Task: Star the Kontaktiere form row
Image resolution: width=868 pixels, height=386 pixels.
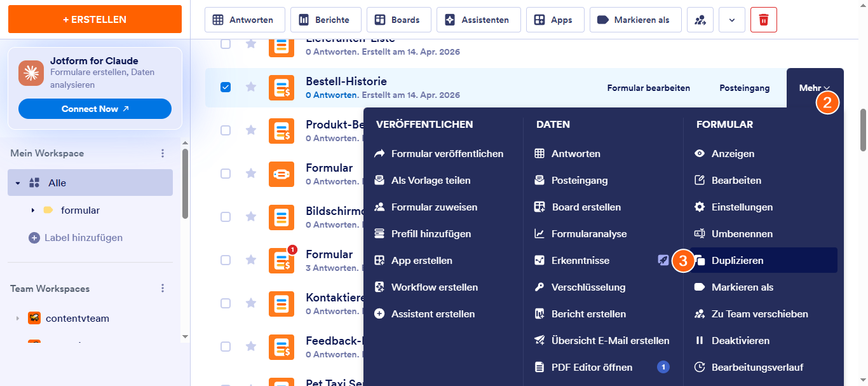Action: pyautogui.click(x=251, y=303)
